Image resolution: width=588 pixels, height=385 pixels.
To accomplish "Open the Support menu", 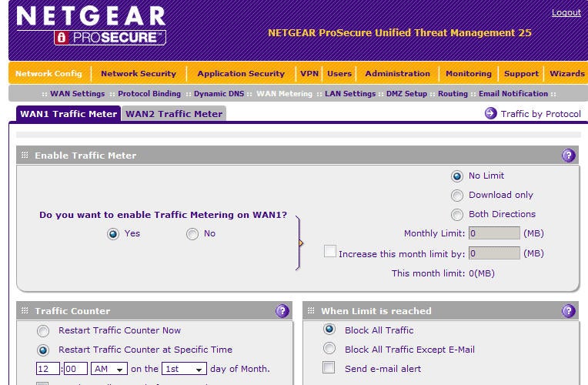I will 521,74.
